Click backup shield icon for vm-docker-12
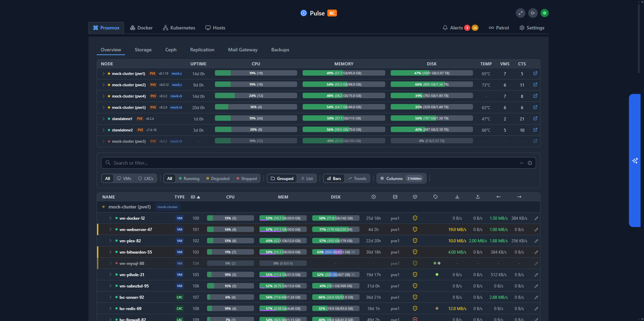Screen dimensions: 644x321 [415, 218]
